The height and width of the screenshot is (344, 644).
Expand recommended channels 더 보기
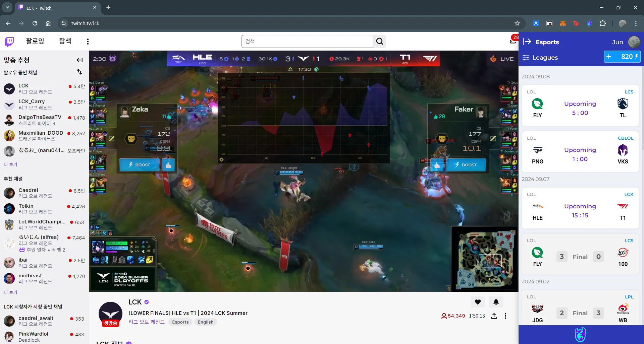coord(10,292)
